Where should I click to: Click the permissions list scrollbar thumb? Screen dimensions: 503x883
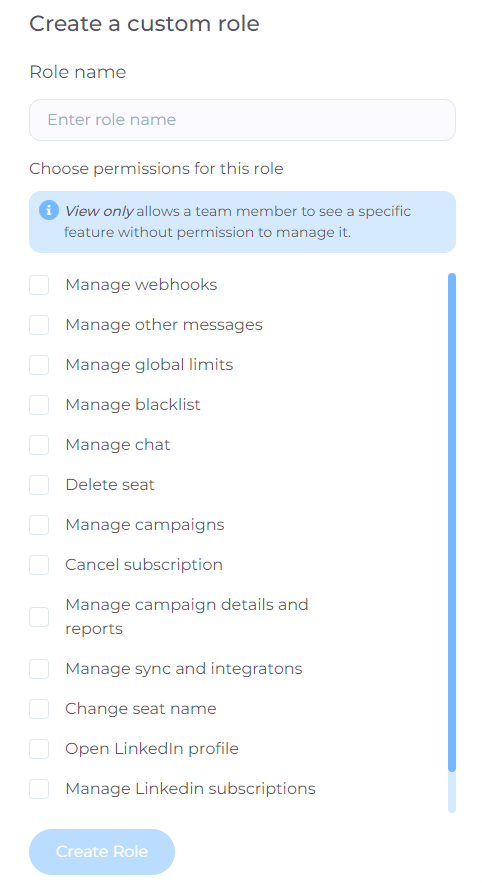[x=452, y=522]
